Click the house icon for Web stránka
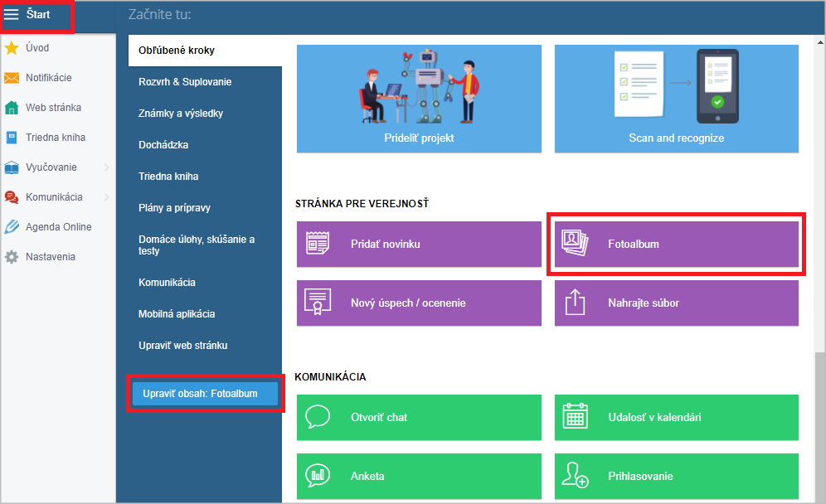 pos(12,108)
